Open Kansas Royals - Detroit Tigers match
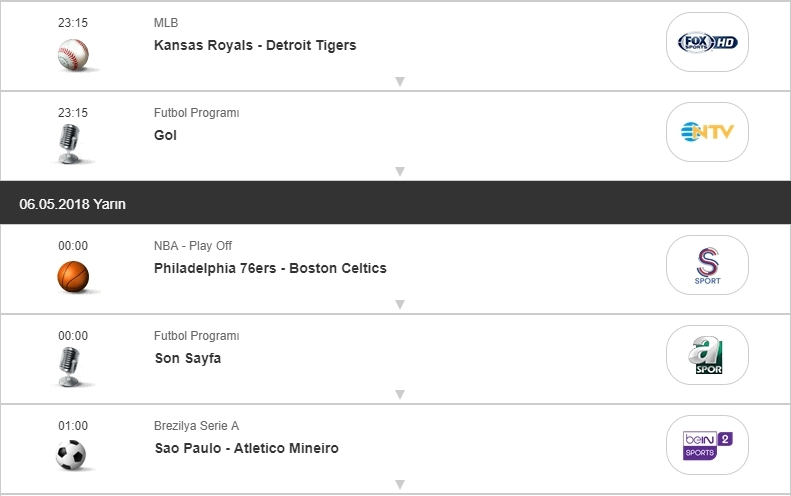Screen dimensions: 791x496 [x=255, y=45]
